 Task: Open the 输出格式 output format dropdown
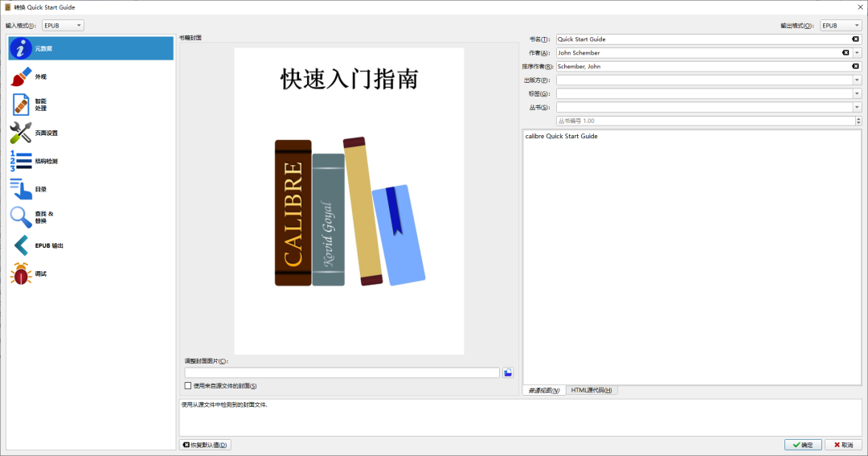click(x=841, y=26)
